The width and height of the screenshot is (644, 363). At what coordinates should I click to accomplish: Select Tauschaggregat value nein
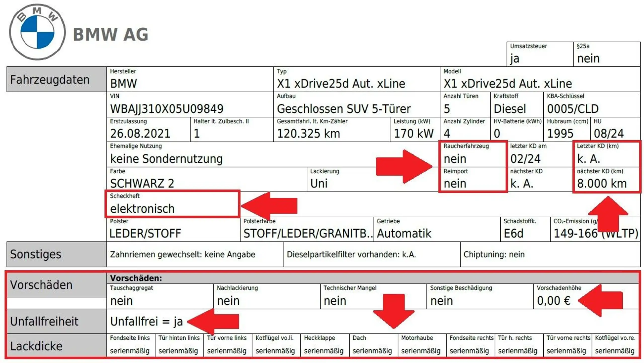pyautogui.click(x=122, y=301)
